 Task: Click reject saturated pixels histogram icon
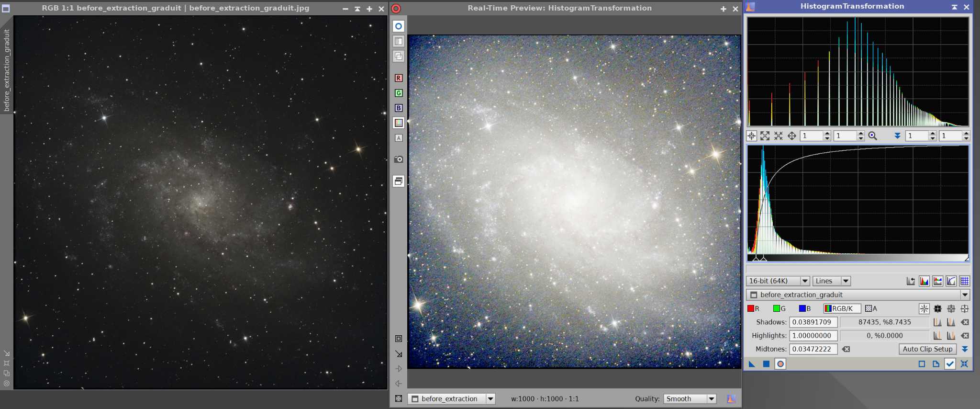tap(911, 281)
